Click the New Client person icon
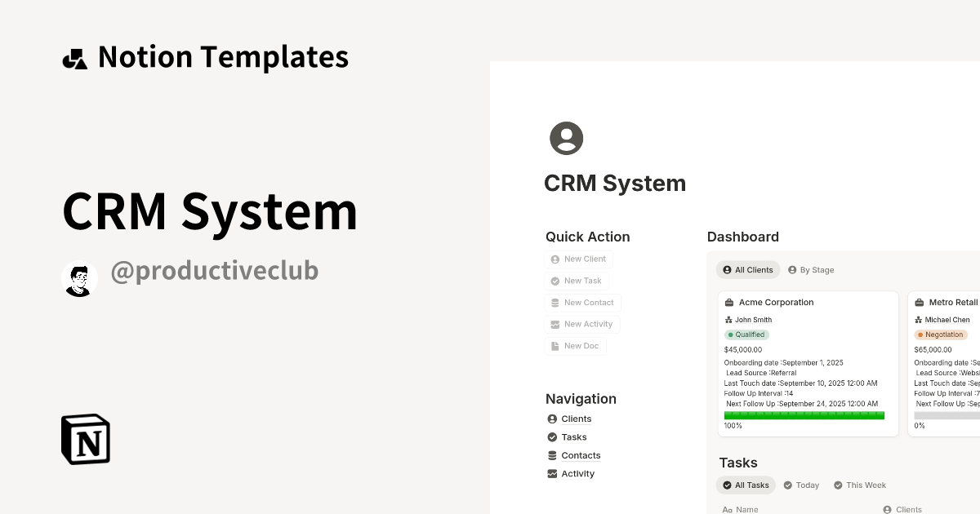This screenshot has height=514, width=980. (555, 259)
